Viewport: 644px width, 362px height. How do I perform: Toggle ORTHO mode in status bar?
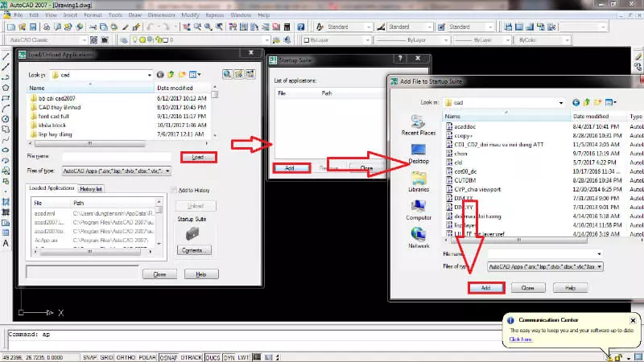tap(126, 357)
